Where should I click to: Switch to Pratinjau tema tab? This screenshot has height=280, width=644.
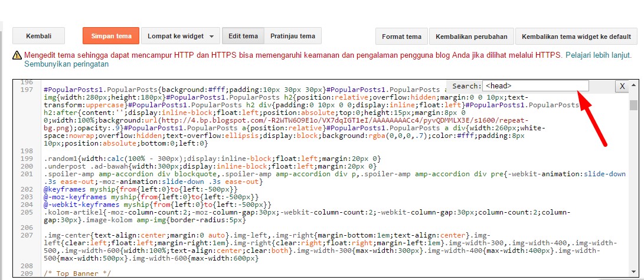coord(292,36)
